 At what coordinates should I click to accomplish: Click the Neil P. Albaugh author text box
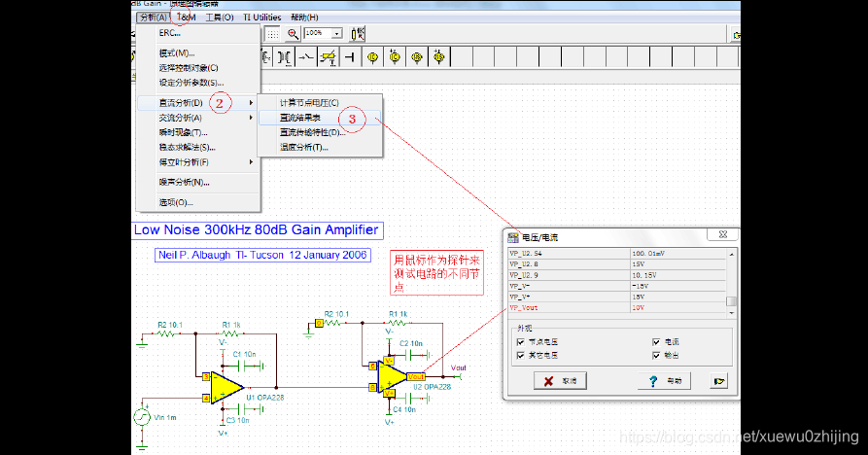click(262, 255)
